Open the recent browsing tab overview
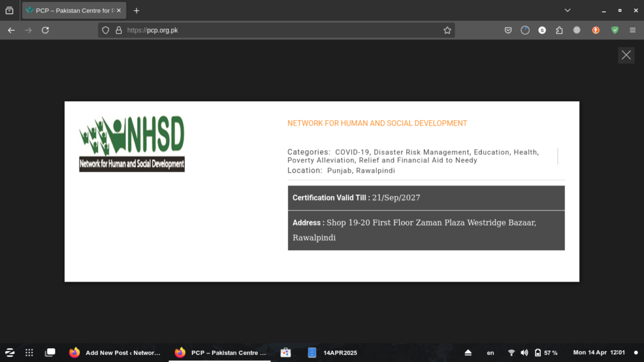644x362 pixels. click(9, 11)
